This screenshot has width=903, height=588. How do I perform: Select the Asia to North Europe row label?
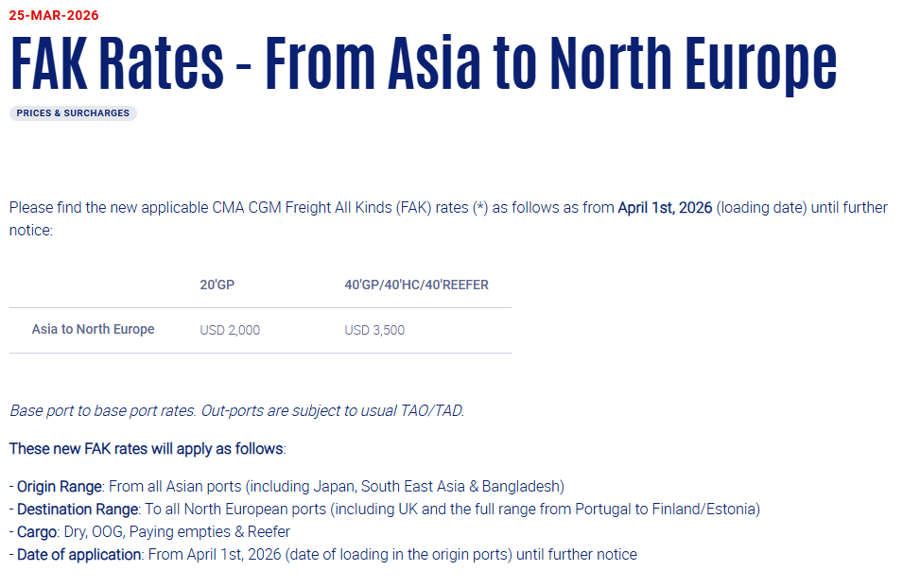click(93, 329)
